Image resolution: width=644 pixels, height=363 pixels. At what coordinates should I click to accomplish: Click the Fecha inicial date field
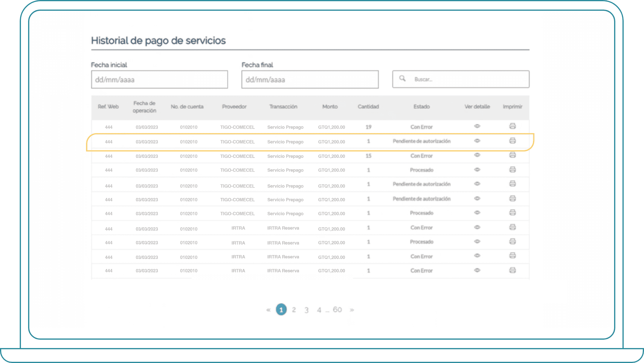[x=159, y=80]
